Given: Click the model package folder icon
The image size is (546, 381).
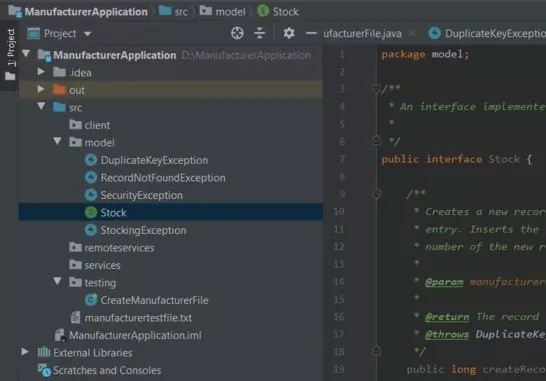Looking at the screenshot, I should click(x=75, y=142).
